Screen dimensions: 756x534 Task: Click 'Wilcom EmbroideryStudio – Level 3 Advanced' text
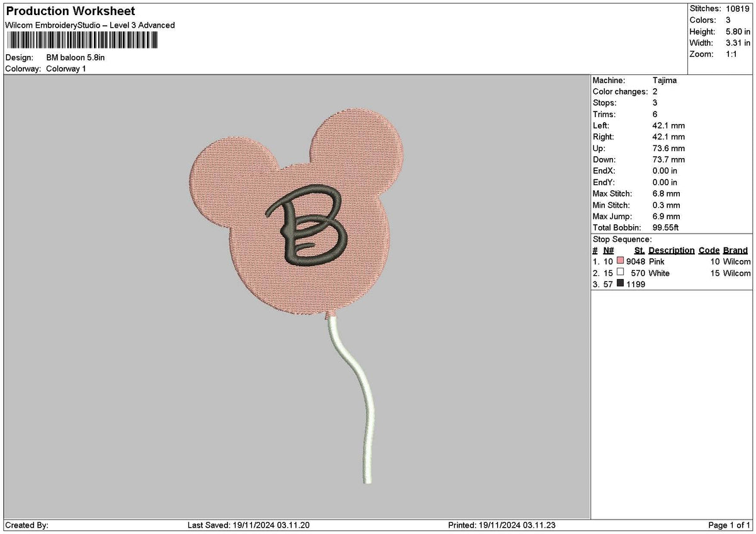(90, 25)
